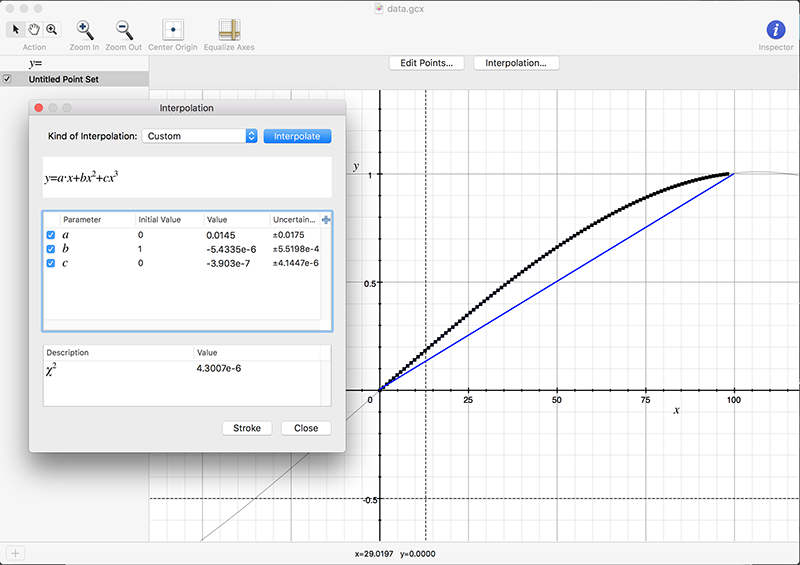Click the x-axis label 75
Viewport: 800px width, 565px height.
coord(645,400)
